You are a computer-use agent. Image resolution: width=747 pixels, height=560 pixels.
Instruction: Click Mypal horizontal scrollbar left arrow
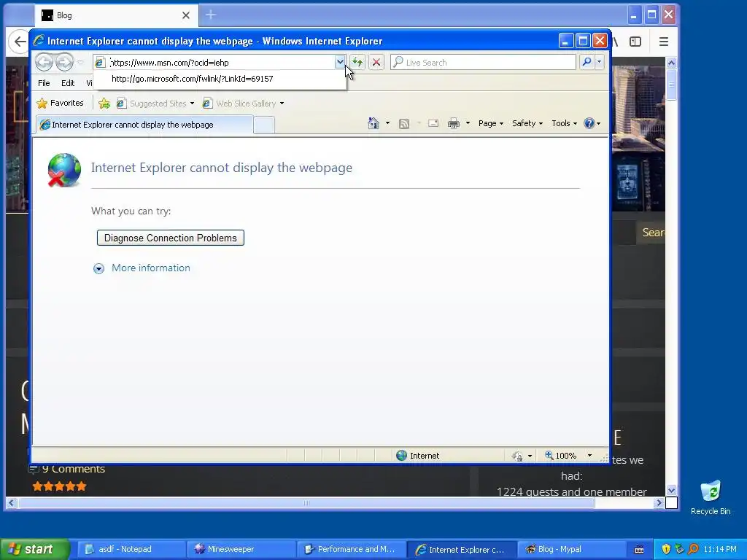point(11,503)
